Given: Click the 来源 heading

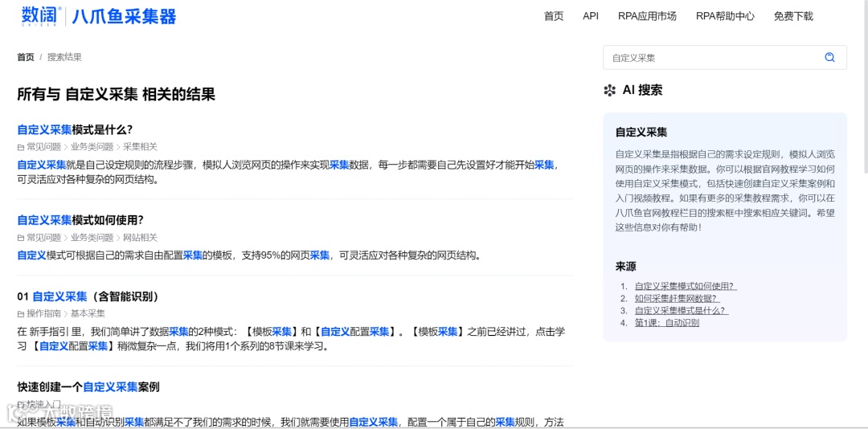Looking at the screenshot, I should (625, 266).
